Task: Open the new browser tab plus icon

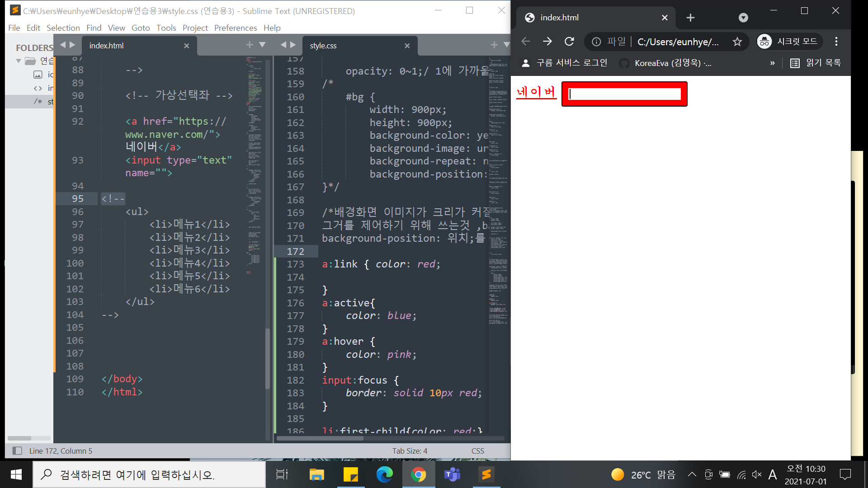Action: (690, 18)
